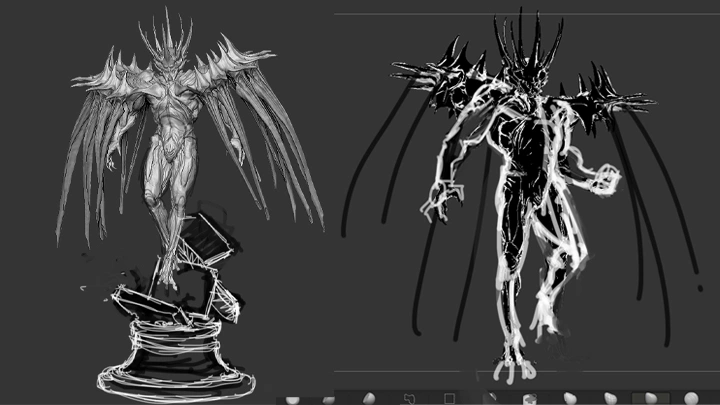Pick the first half-dome brush icon in strip
Screen dimensions: 720x405
click(293, 399)
